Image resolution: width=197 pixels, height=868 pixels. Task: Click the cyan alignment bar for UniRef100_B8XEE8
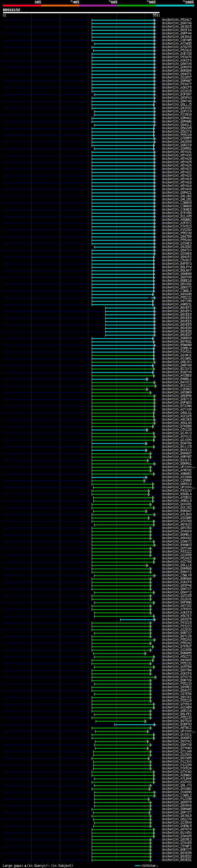(130, 318)
